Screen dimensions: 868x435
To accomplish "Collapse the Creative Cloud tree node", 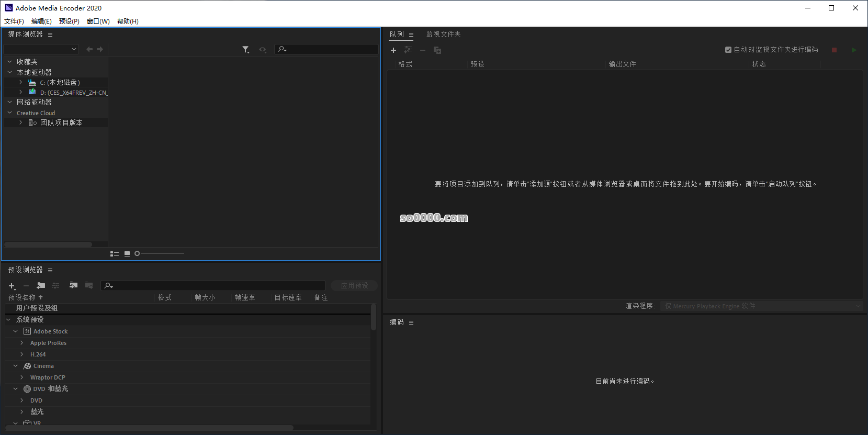I will point(10,113).
